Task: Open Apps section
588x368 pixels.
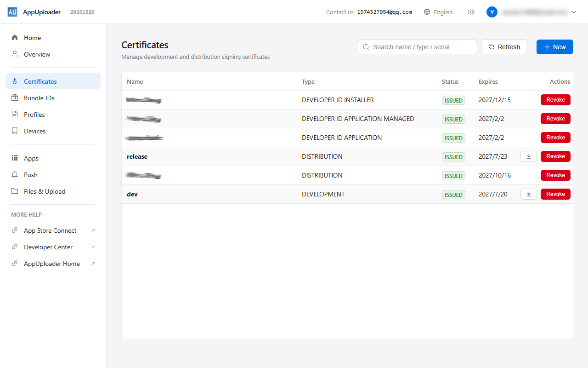Action: 53,158
